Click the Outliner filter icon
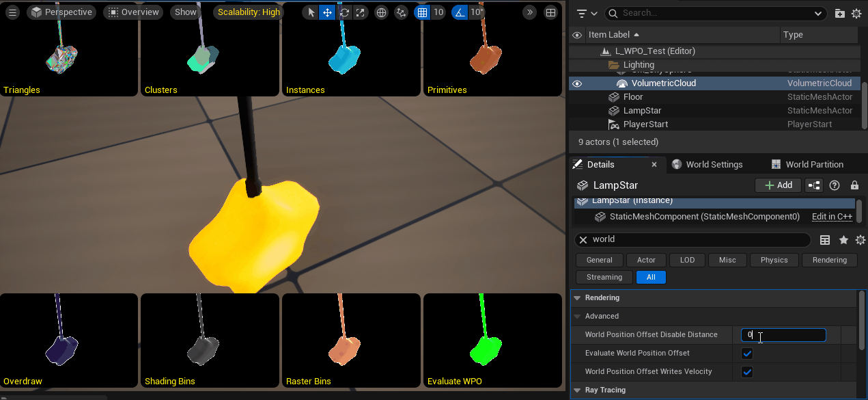Screen dimensions: 868x400 point(586,13)
